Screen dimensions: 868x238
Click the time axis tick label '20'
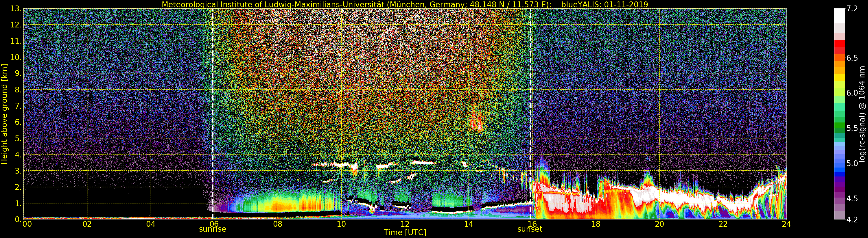click(x=659, y=224)
